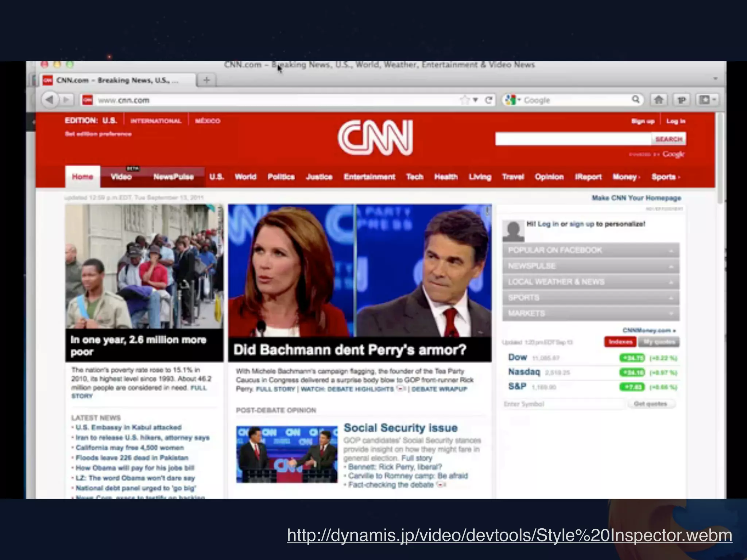Click the CNN favicon in the address bar
The height and width of the screenshot is (560, 747).
88,100
